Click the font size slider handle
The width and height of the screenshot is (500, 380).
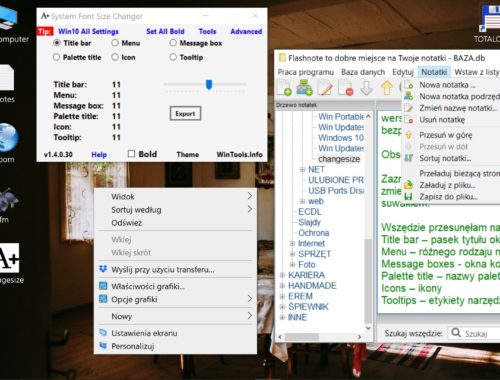click(x=209, y=84)
